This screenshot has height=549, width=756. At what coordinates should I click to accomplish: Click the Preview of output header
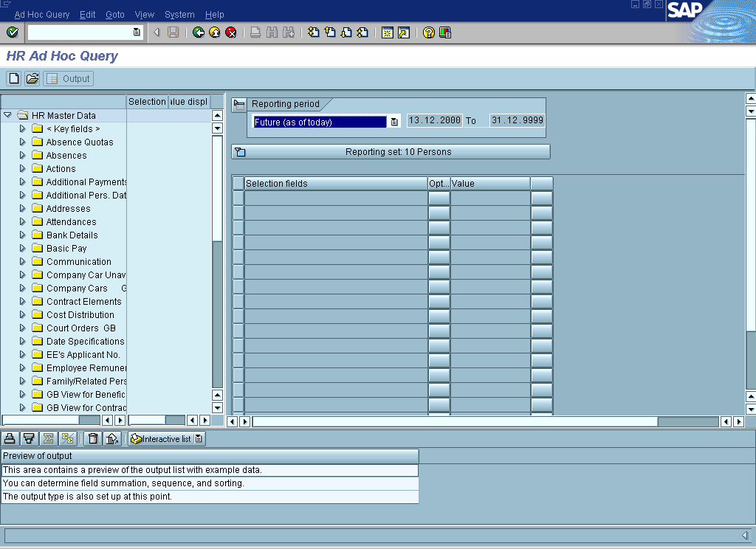click(x=210, y=456)
